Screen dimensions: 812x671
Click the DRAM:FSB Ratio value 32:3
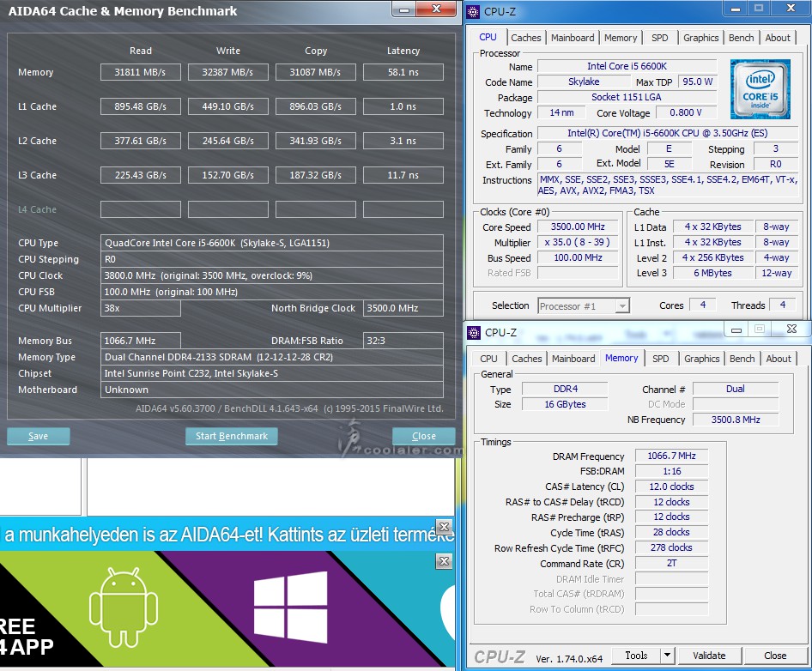pos(403,341)
